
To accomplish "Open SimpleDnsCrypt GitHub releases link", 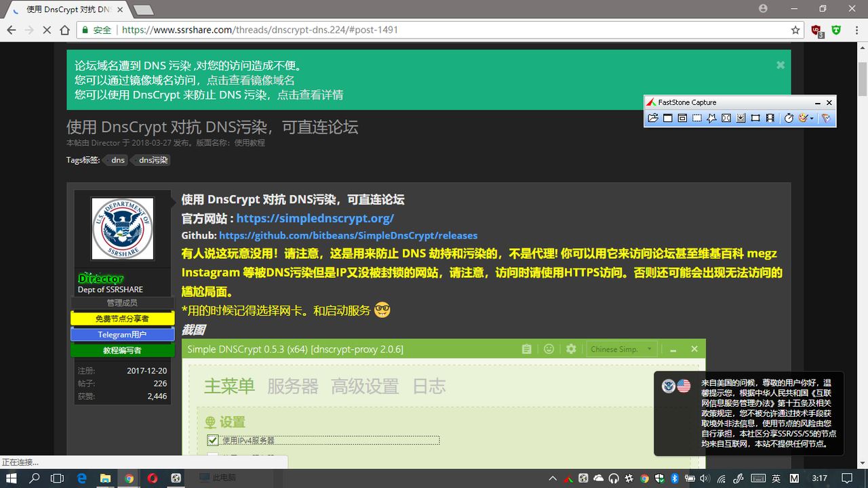I will 349,236.
